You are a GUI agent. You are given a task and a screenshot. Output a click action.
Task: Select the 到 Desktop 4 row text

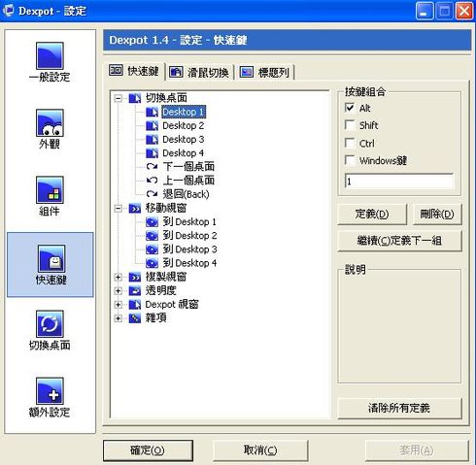click(x=189, y=263)
